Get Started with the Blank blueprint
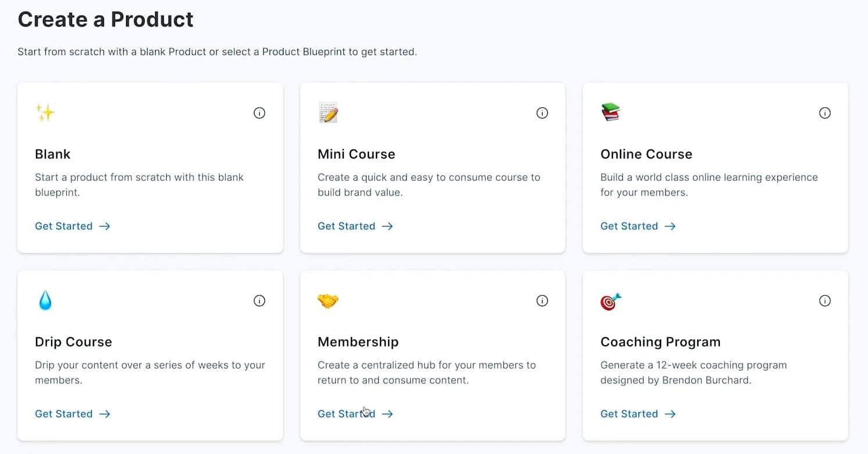The image size is (868, 454). click(72, 226)
